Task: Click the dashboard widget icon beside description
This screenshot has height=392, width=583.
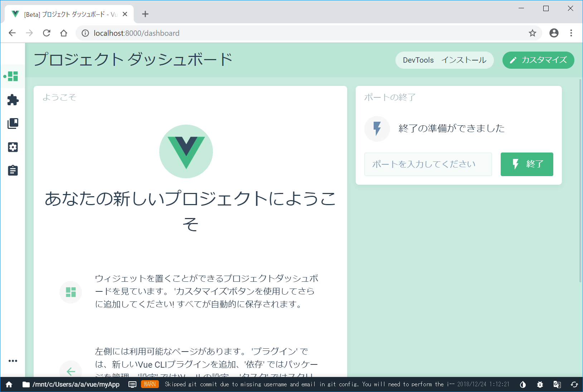Action: [x=71, y=292]
